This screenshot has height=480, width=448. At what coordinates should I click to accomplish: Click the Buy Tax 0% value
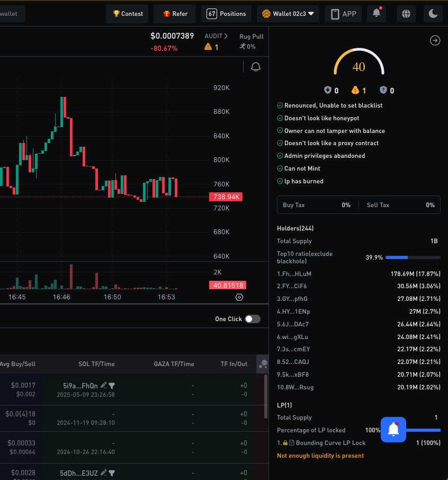click(x=346, y=205)
